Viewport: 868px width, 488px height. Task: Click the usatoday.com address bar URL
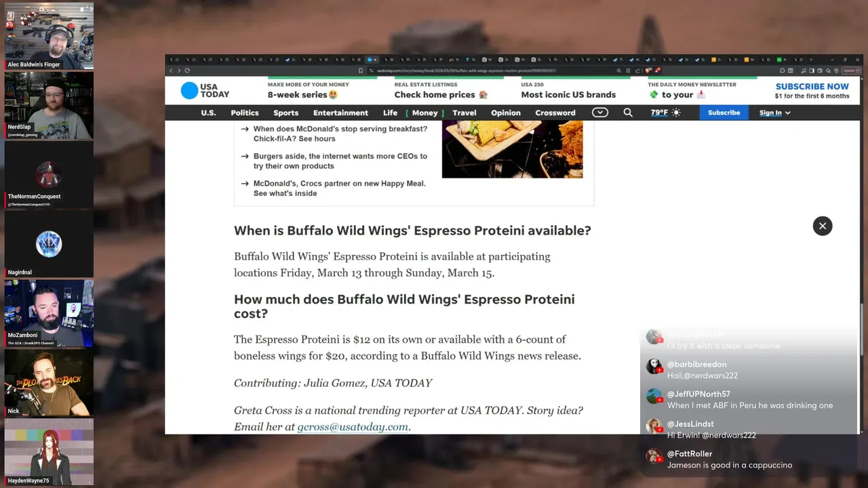(466, 70)
